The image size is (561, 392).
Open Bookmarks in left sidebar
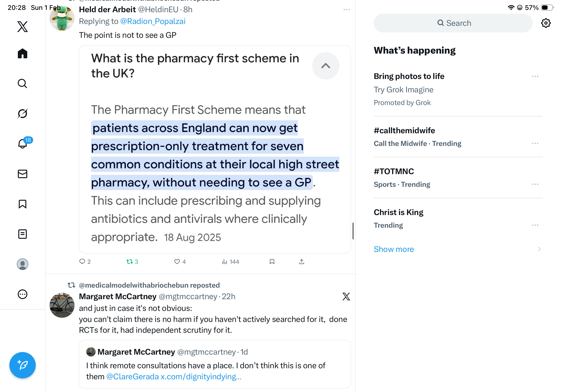23,204
